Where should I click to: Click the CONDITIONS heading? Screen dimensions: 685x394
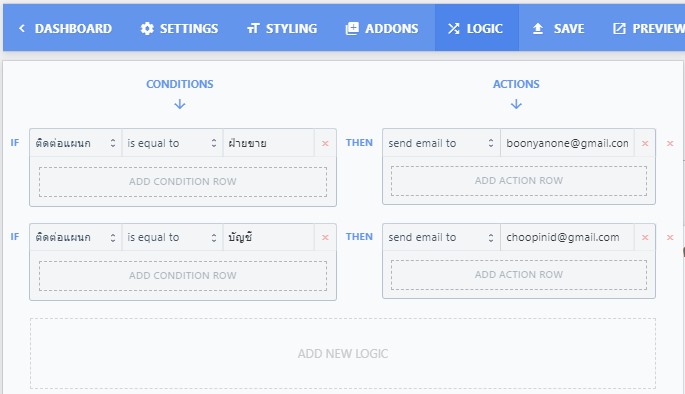tap(180, 84)
